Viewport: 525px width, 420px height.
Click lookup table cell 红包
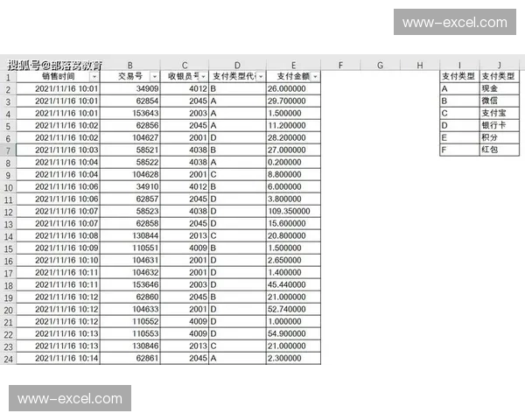[500, 150]
